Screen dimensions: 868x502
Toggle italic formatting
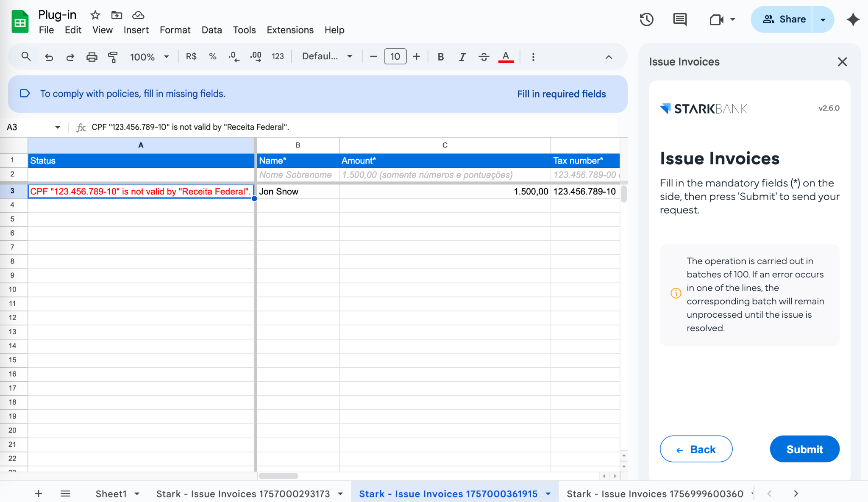point(462,57)
